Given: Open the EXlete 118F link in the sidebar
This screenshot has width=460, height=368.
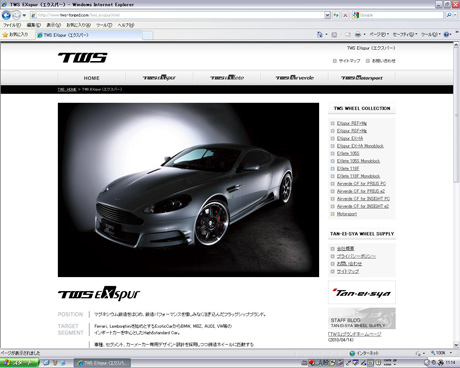Looking at the screenshot, I should (348, 169).
